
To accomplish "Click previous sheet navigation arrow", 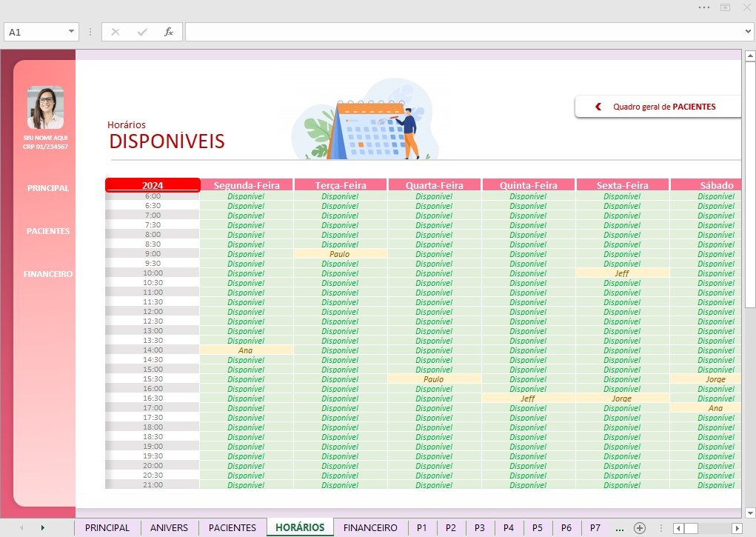I will click(21, 528).
